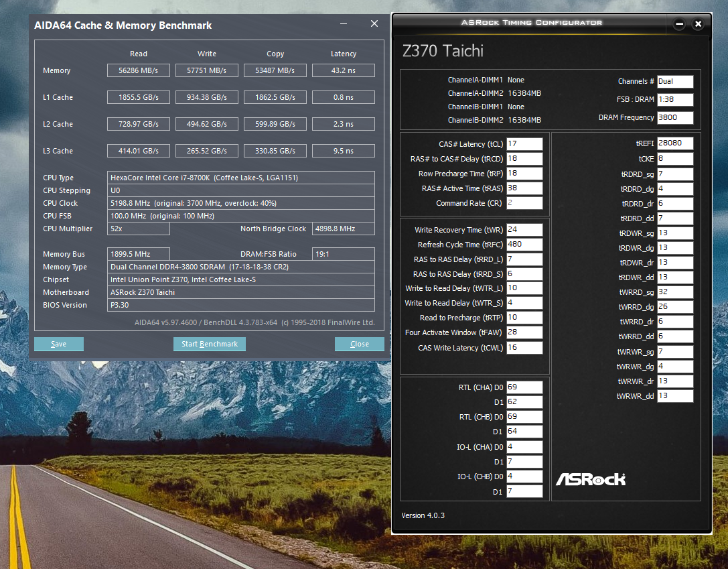Click the tCKE field
This screenshot has height=569, width=728.
click(675, 159)
